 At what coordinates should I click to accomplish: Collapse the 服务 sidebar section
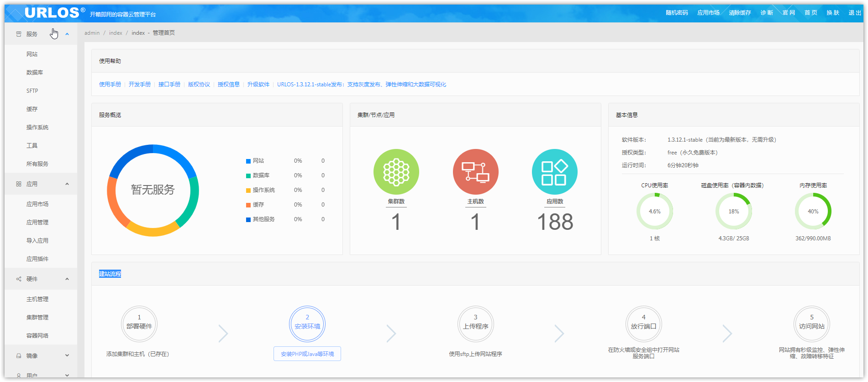[x=67, y=34]
